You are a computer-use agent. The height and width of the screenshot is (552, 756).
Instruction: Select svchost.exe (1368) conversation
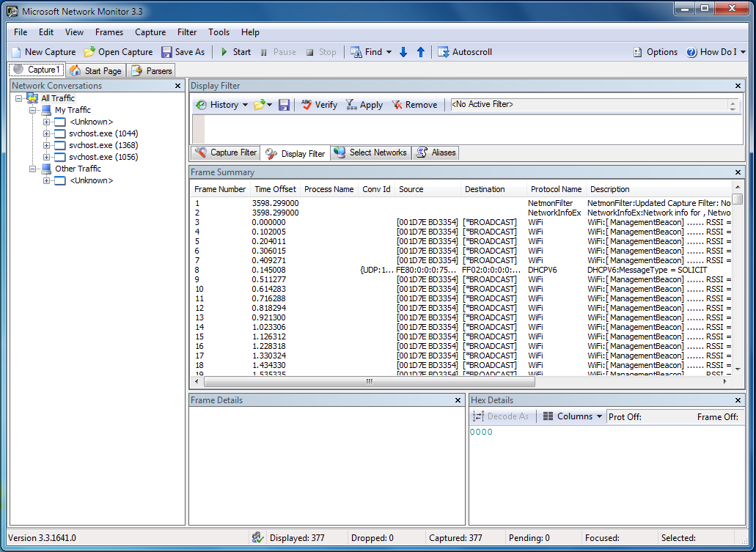103,145
